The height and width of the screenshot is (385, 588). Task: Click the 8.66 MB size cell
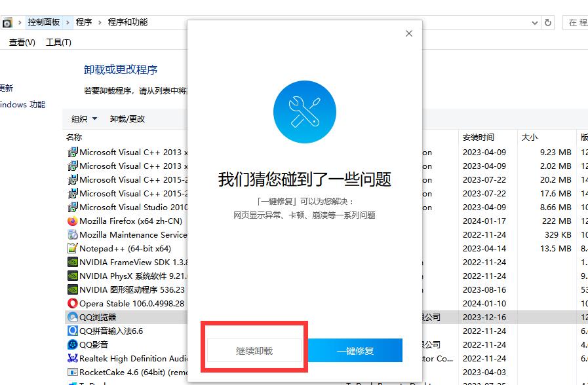click(x=556, y=207)
